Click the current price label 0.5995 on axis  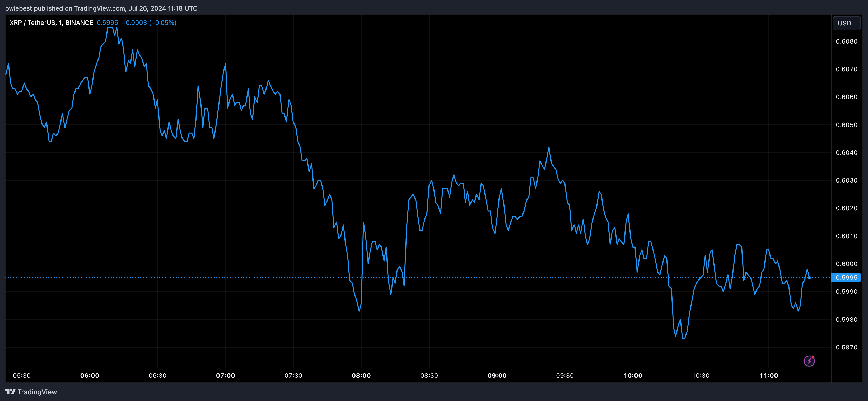846,278
